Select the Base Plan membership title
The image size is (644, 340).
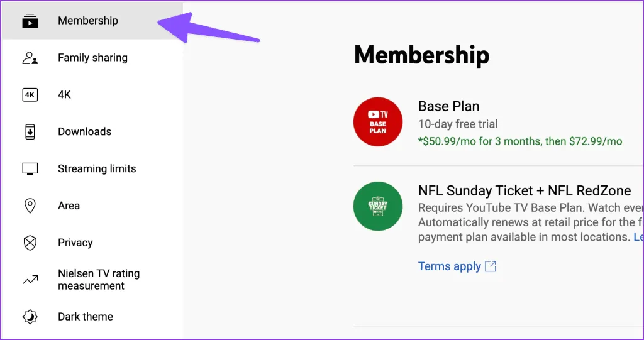(448, 106)
